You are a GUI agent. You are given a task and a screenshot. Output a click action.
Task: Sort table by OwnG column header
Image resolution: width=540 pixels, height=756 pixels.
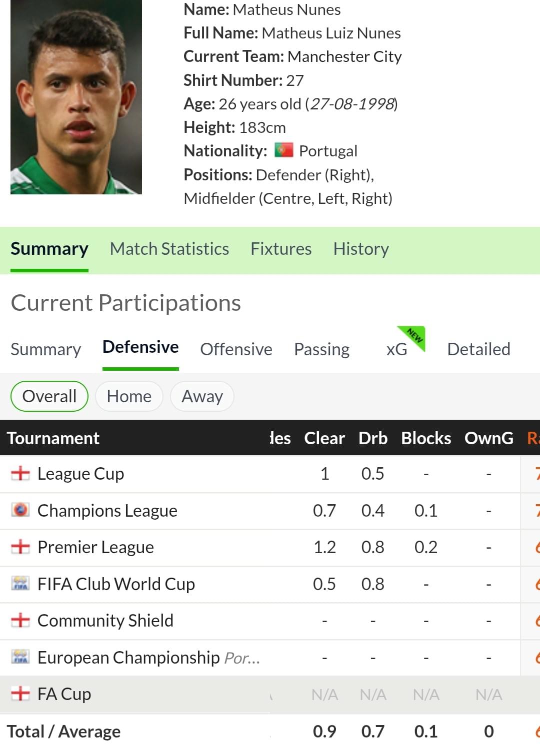click(489, 438)
